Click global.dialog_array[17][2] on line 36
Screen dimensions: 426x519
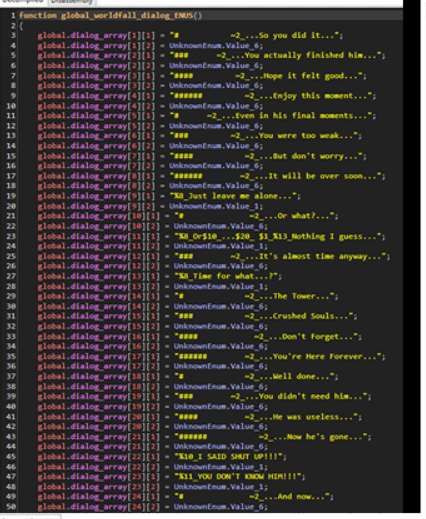pos(99,367)
